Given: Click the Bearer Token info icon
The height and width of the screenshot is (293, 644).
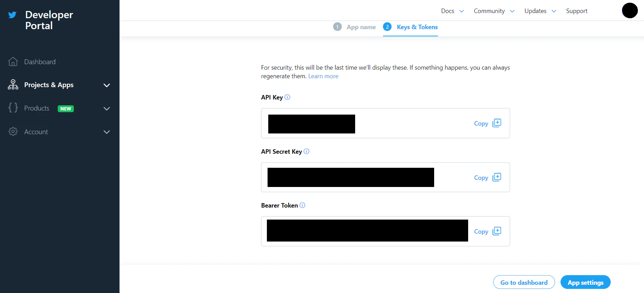Looking at the screenshot, I should (x=302, y=205).
